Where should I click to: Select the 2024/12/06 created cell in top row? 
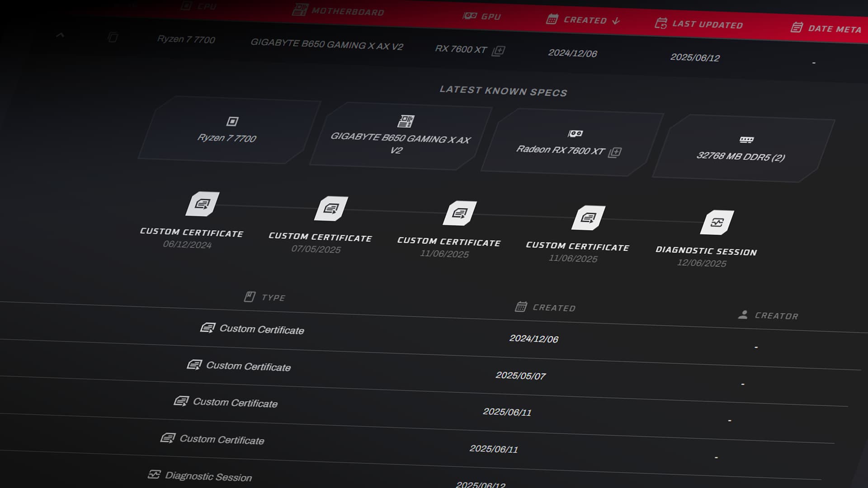click(572, 53)
